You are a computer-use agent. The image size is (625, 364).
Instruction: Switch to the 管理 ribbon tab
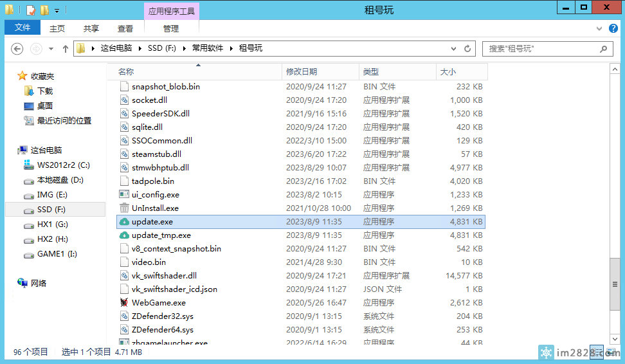171,28
